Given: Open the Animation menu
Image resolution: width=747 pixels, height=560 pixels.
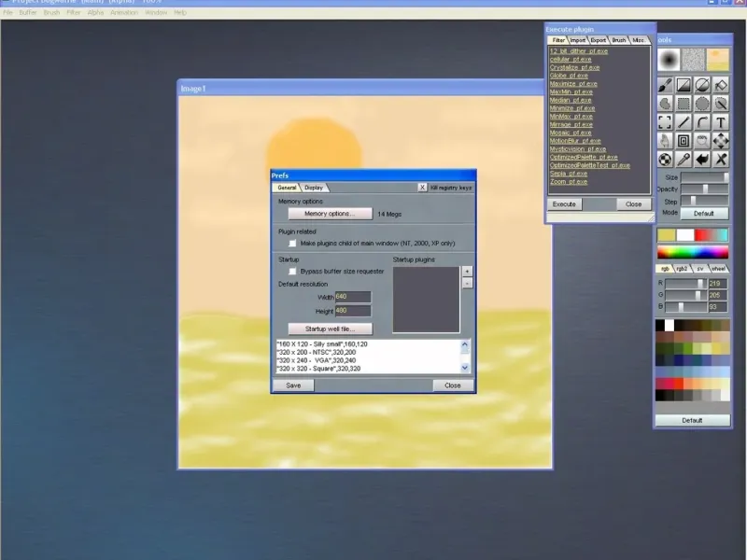Looking at the screenshot, I should (x=124, y=12).
